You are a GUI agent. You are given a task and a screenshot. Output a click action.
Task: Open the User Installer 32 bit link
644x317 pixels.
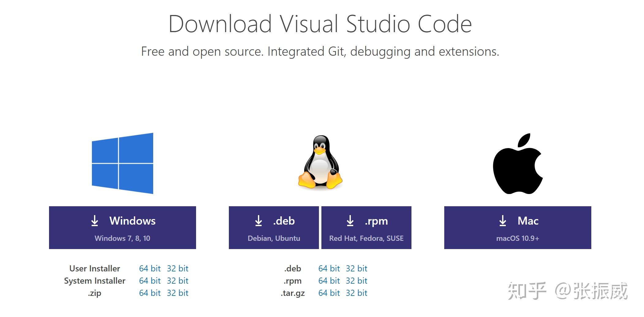click(178, 269)
